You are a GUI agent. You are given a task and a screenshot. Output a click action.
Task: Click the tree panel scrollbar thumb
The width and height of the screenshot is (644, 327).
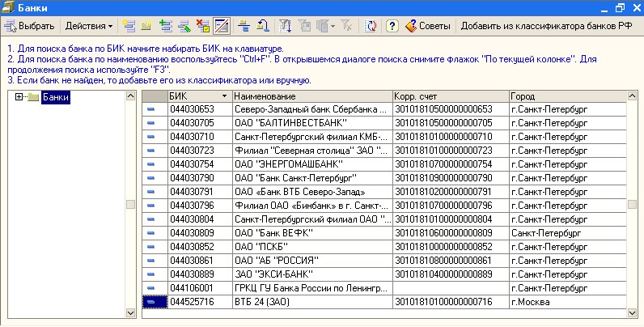tap(130, 205)
